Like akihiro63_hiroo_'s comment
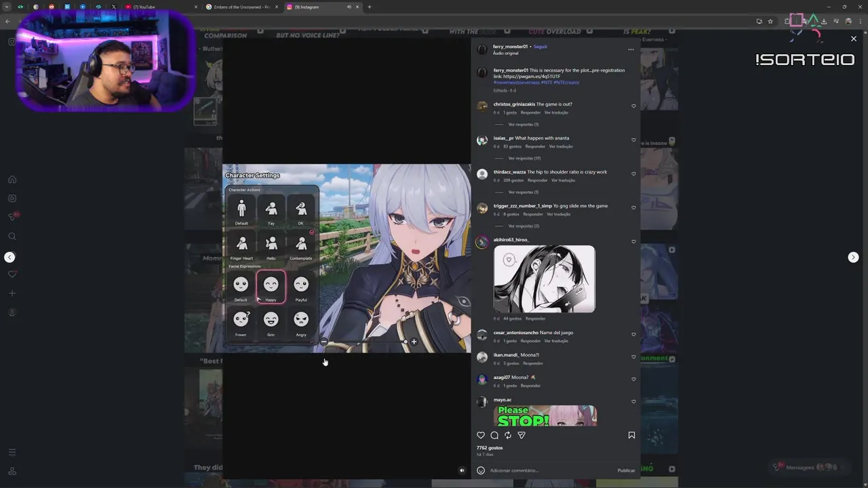868x488 pixels. (x=634, y=241)
